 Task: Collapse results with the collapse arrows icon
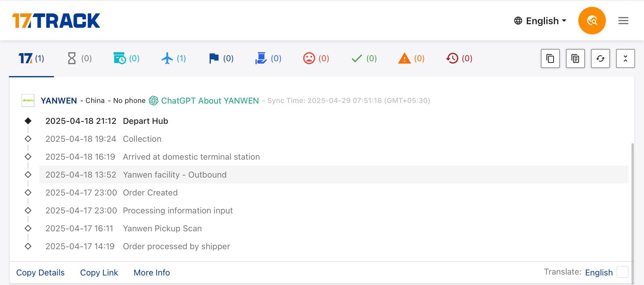[625, 58]
